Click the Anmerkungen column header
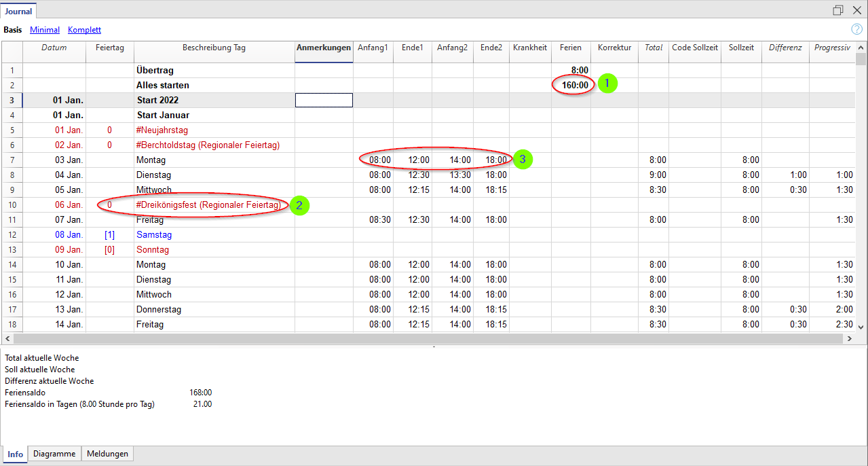Image resolution: width=868 pixels, height=466 pixels. click(x=324, y=48)
